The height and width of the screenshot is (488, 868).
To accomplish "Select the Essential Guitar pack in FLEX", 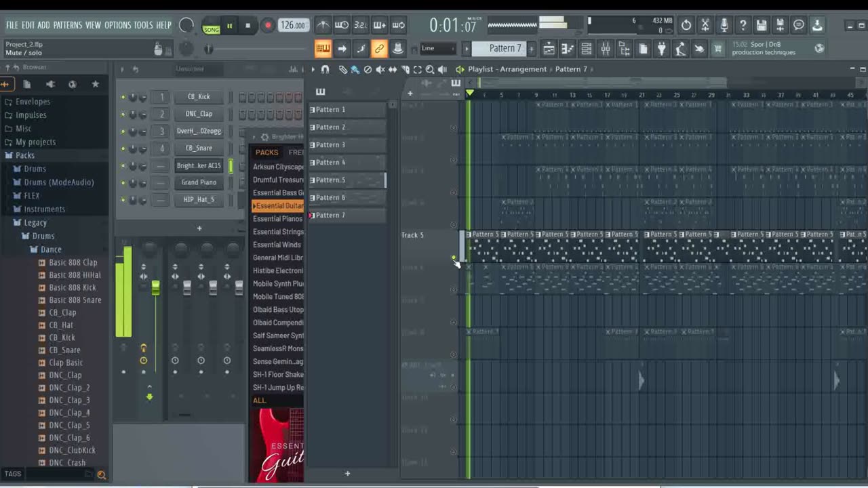I will click(x=278, y=206).
